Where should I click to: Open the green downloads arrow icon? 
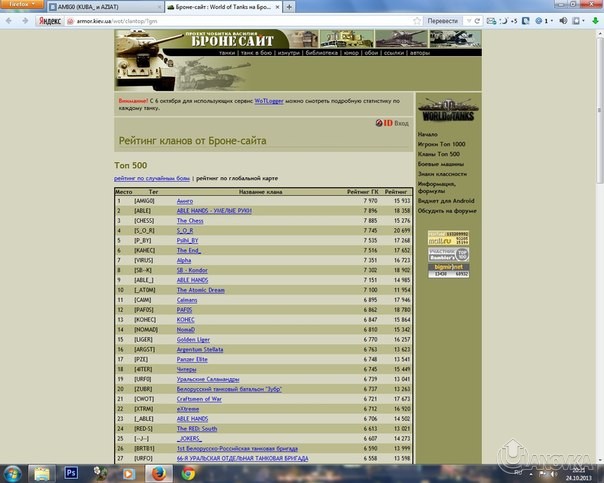595,21
